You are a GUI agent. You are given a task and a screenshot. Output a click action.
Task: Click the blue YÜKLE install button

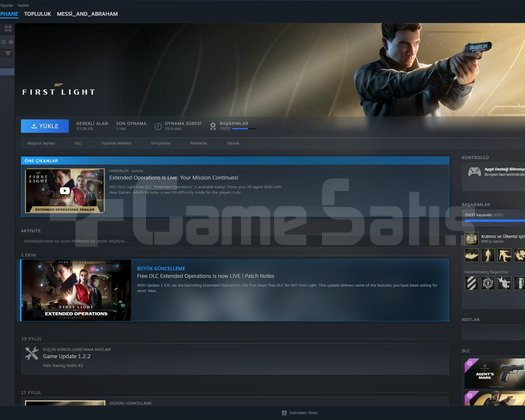tap(45, 126)
